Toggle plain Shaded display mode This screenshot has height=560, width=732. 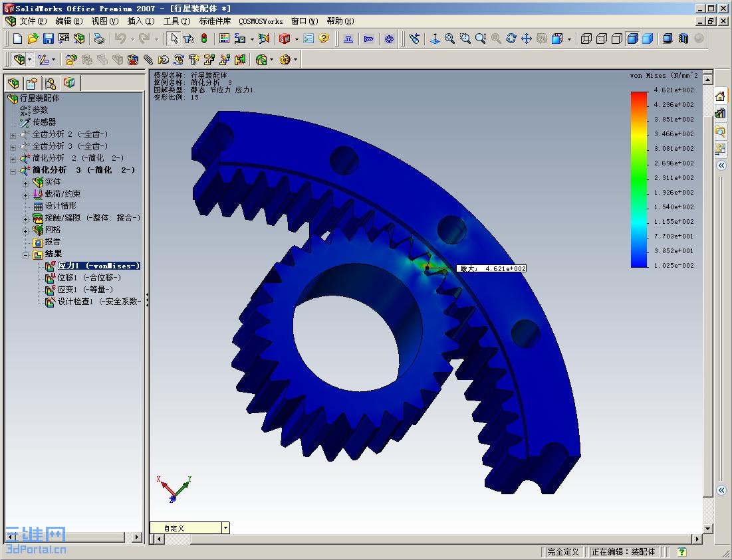pyautogui.click(x=648, y=39)
